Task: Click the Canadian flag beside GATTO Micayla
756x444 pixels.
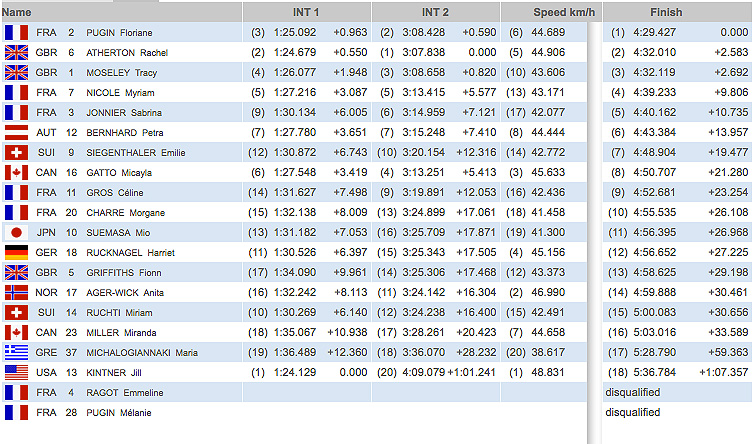Action: coord(16,172)
